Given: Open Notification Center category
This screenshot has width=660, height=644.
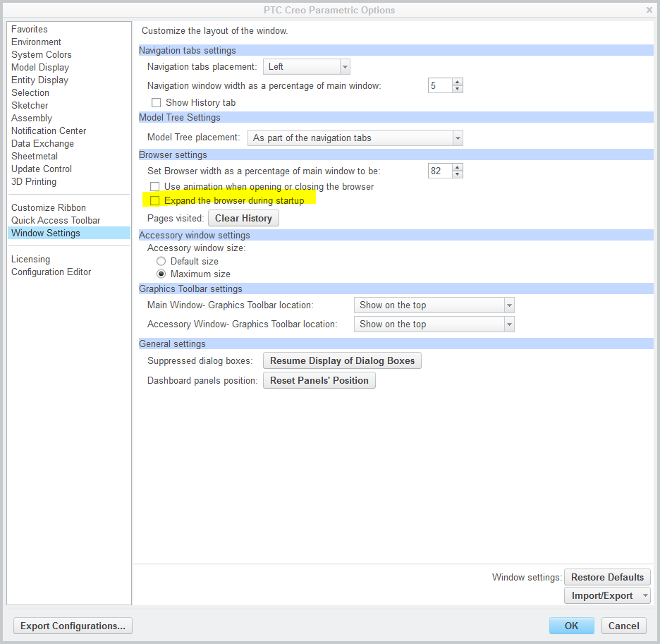Looking at the screenshot, I should 49,130.
